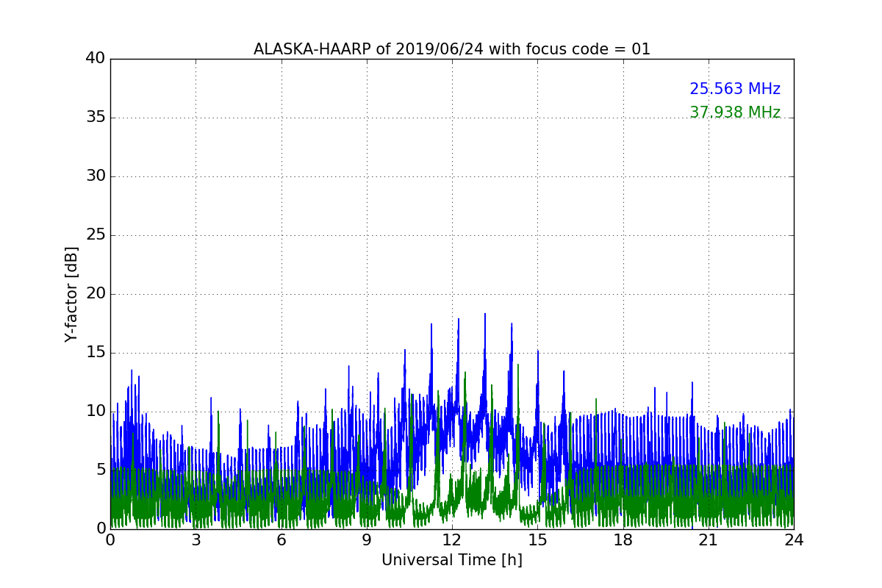
Task: Select the 37.938 MHz green legend label
Action: pos(735,112)
